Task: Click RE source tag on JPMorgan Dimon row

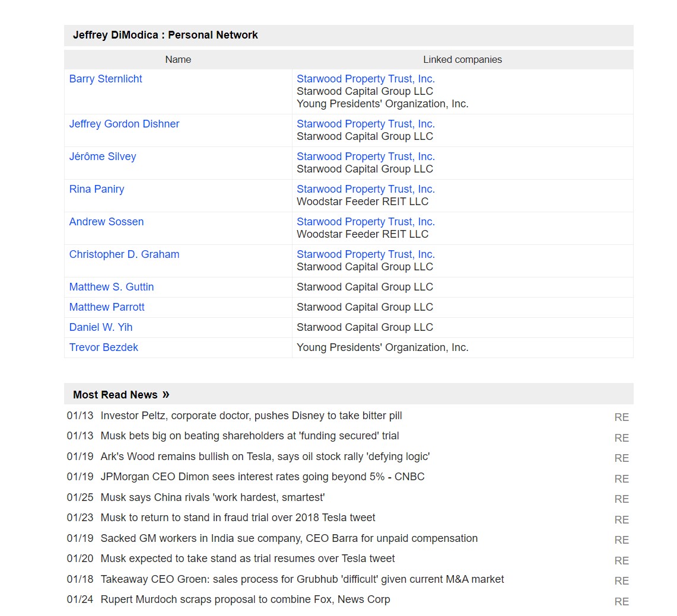Action: click(x=621, y=479)
